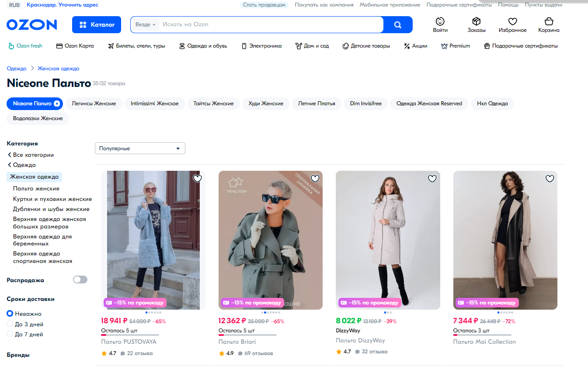Open Дом и сад section
The height and width of the screenshot is (366, 588).
click(312, 46)
